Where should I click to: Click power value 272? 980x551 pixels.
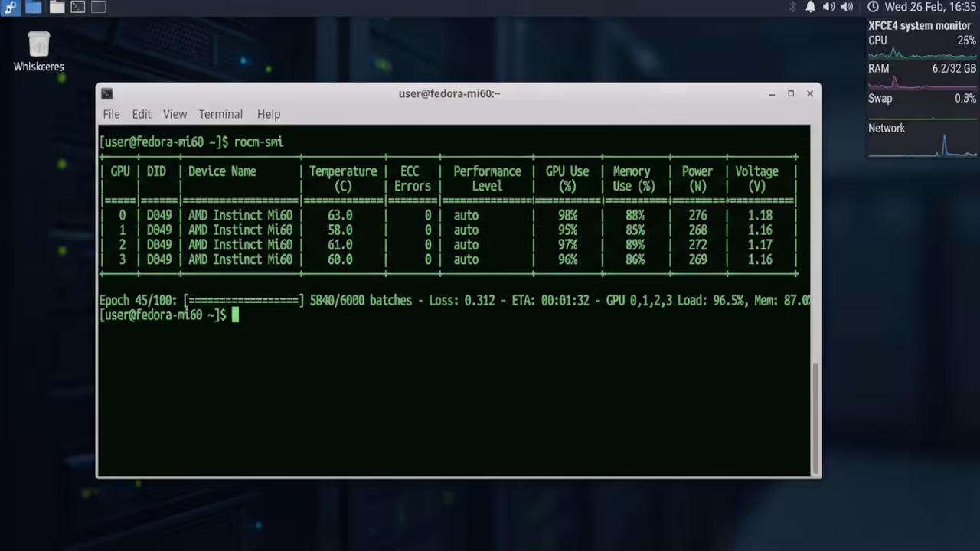point(697,245)
